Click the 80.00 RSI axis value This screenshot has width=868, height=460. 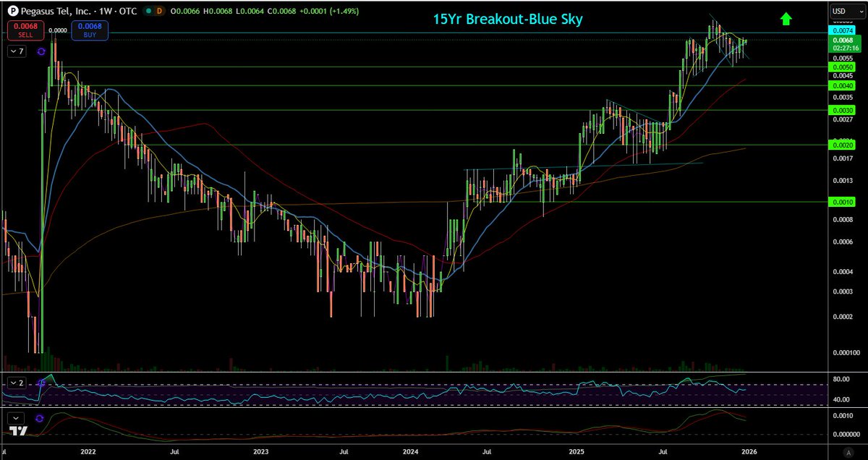pyautogui.click(x=841, y=378)
